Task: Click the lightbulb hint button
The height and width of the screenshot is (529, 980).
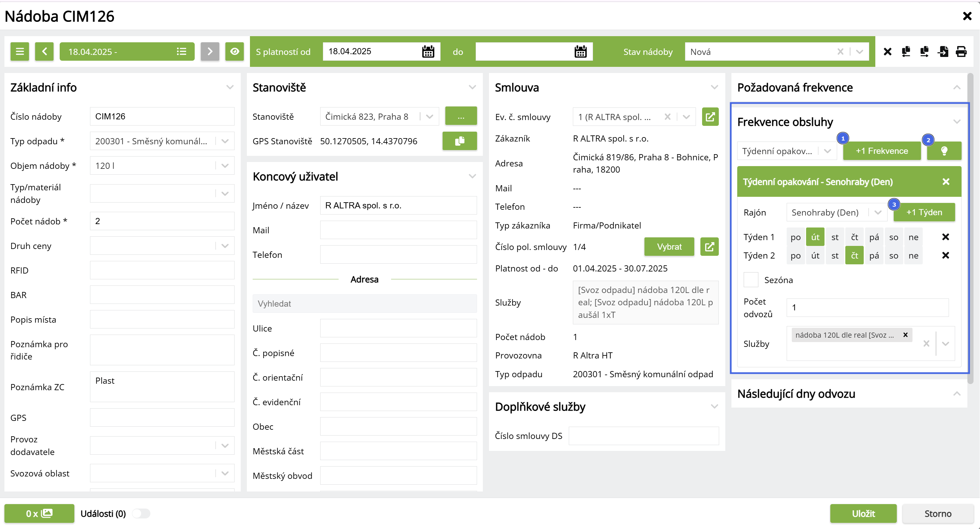Action: [944, 151]
